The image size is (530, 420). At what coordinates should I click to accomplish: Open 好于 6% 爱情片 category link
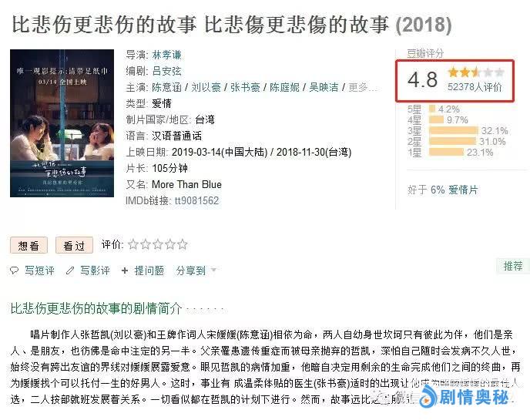(x=455, y=190)
